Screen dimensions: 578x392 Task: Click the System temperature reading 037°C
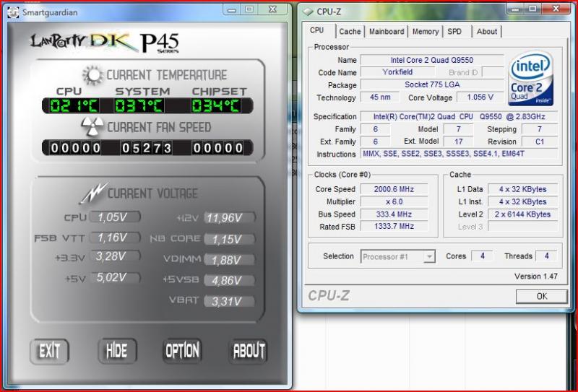click(x=139, y=106)
